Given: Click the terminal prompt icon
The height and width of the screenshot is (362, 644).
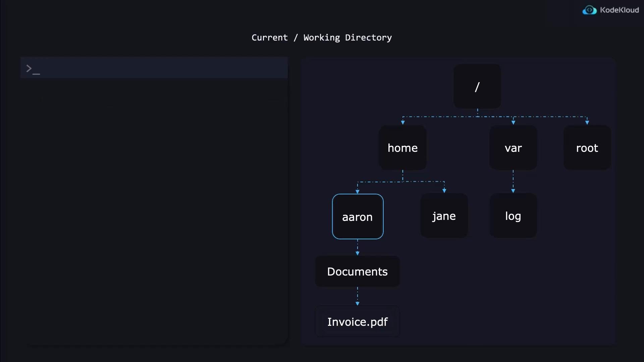Looking at the screenshot, I should 33,69.
